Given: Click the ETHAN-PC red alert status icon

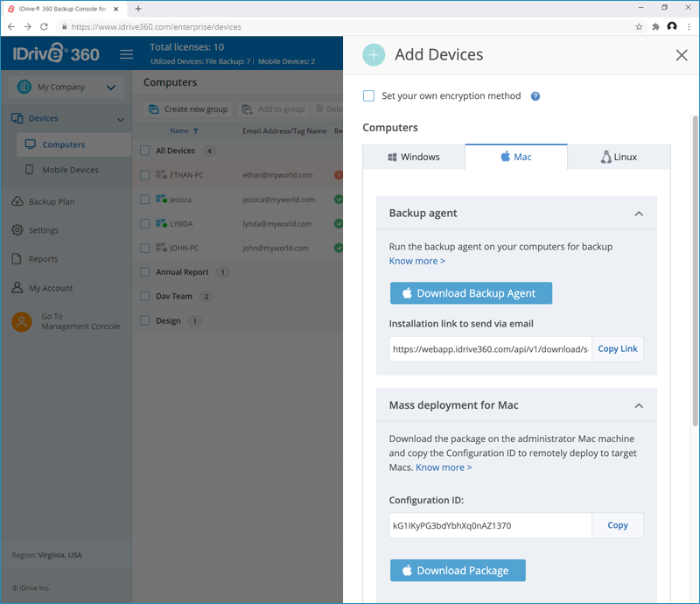Looking at the screenshot, I should point(339,175).
